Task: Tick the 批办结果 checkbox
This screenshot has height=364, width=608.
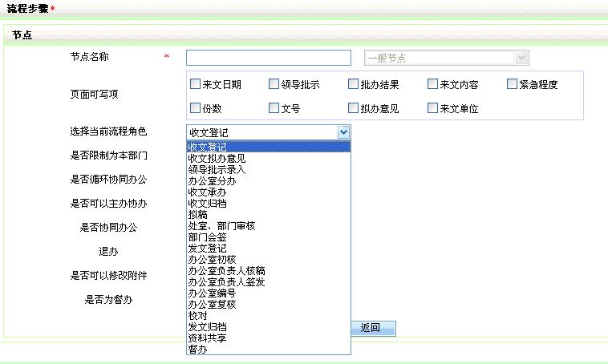Action: pyautogui.click(x=353, y=83)
